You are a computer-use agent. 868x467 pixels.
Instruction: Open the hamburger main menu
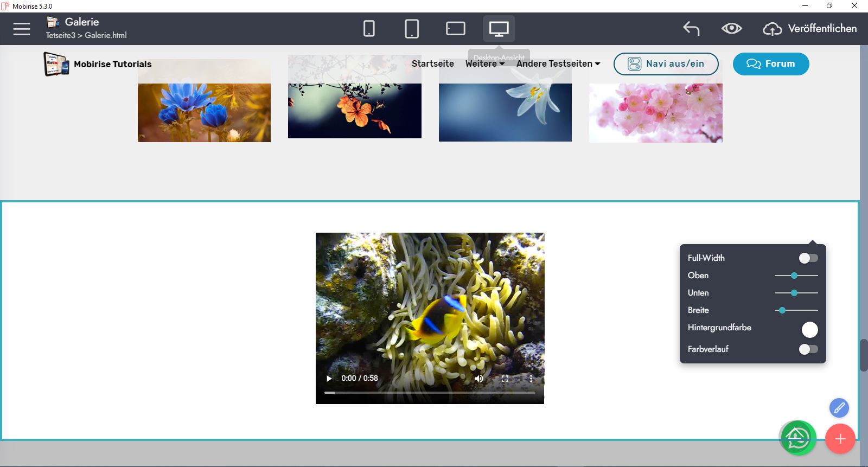point(22,29)
